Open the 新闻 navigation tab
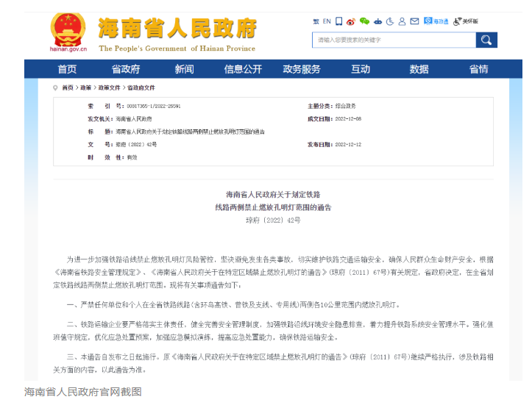This screenshot has height=405, width=532. [184, 69]
